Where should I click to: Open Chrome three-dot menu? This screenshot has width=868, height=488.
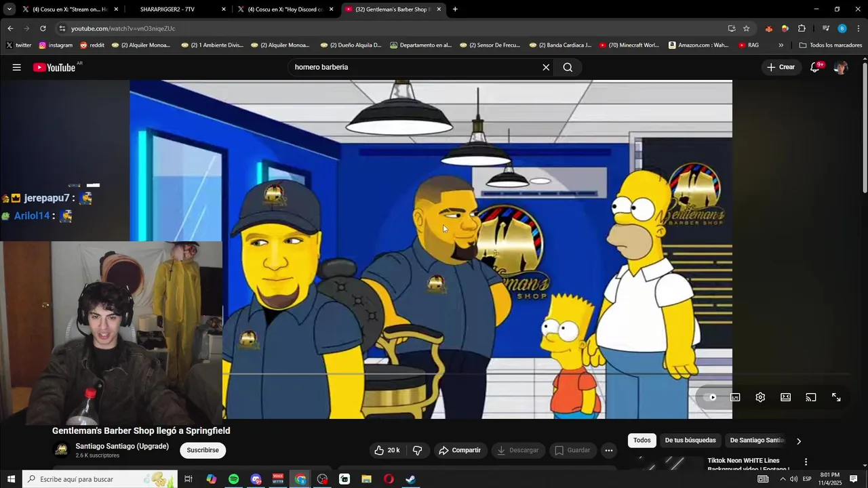tap(859, 28)
